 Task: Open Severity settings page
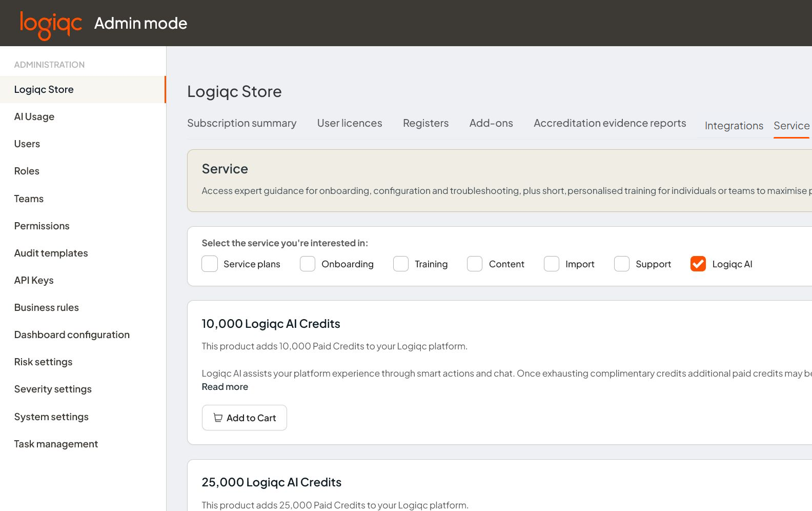[x=83, y=389]
